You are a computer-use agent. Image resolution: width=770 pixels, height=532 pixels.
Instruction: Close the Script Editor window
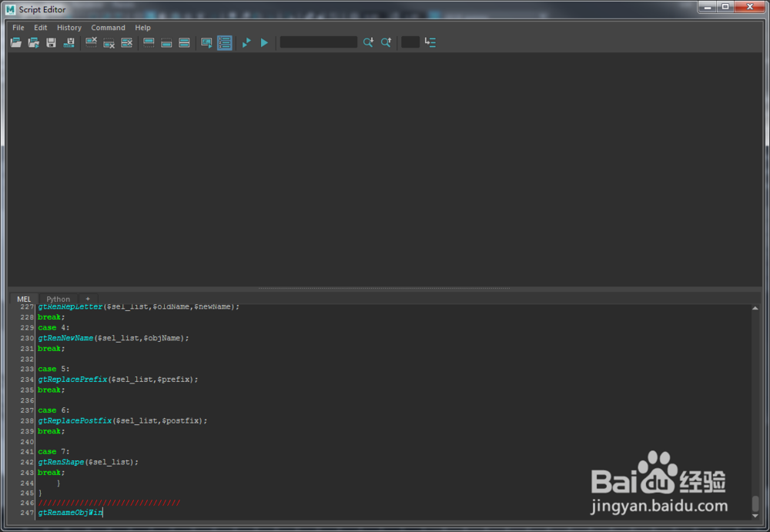[750, 6]
